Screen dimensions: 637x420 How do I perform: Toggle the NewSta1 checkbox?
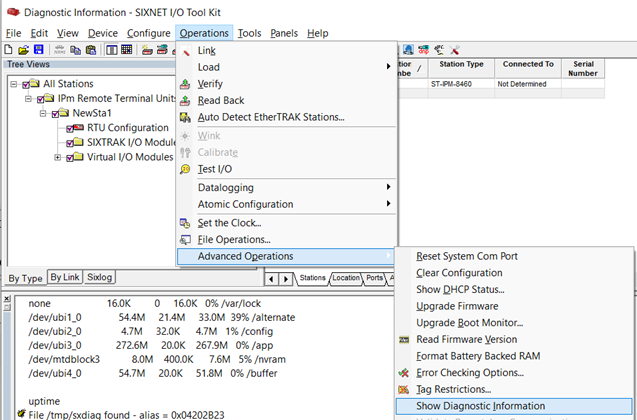(x=55, y=114)
